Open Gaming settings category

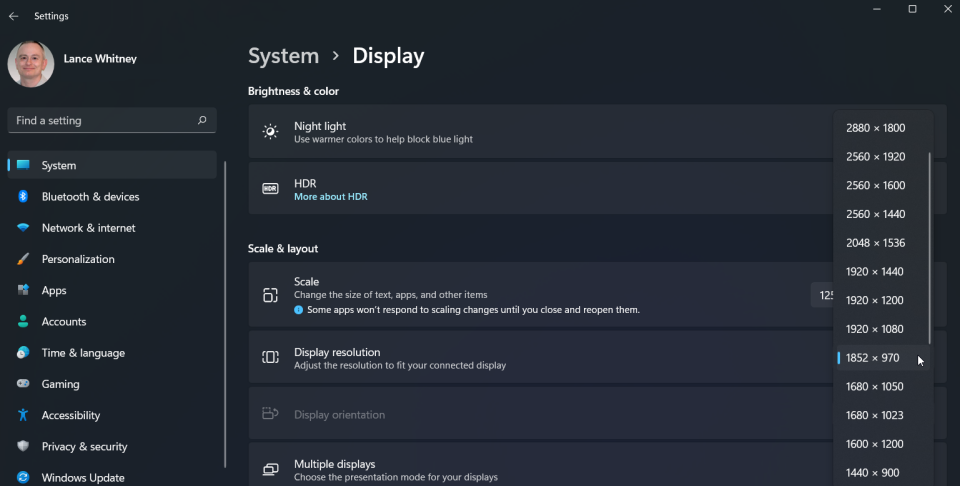[111, 384]
